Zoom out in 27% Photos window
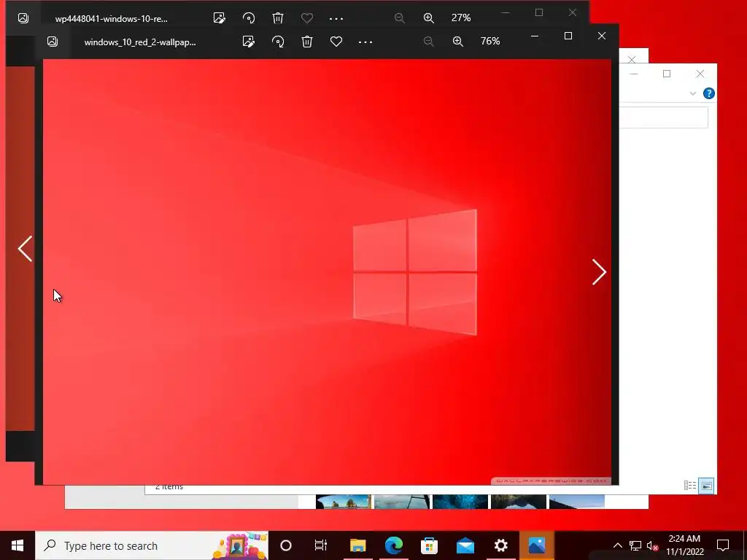 click(400, 18)
